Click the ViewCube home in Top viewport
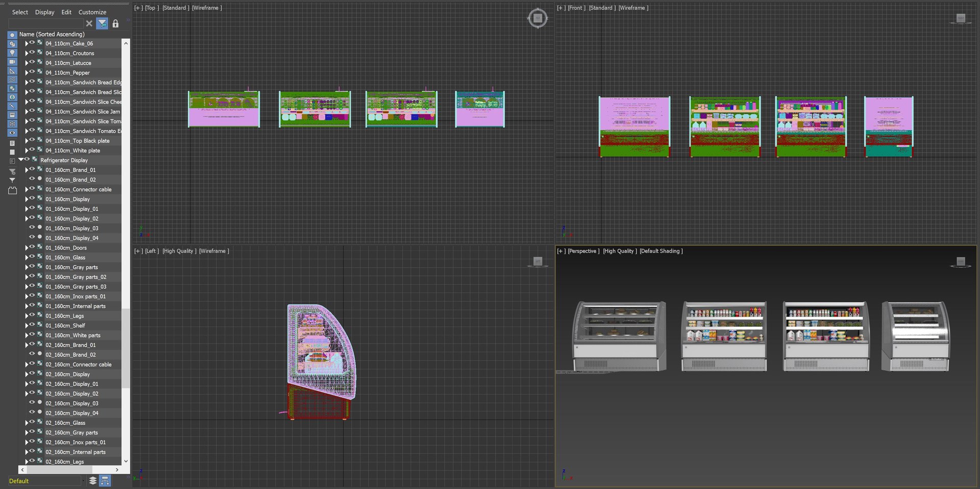Screen dimensions: 980x489 click(x=537, y=18)
